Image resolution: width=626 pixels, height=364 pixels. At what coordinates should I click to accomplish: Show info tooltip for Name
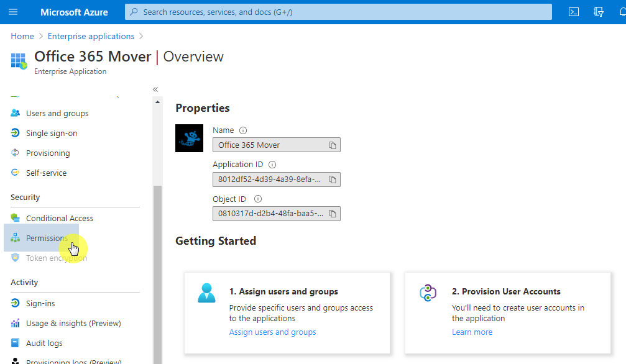point(242,130)
